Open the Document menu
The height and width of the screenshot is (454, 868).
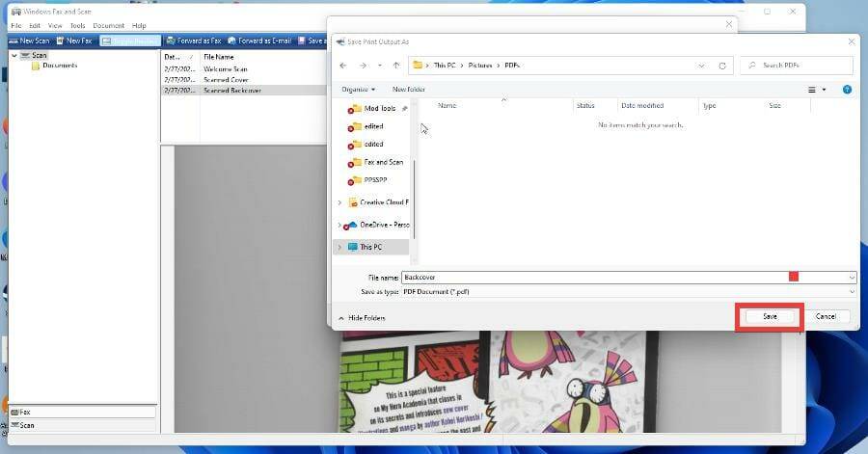(108, 25)
